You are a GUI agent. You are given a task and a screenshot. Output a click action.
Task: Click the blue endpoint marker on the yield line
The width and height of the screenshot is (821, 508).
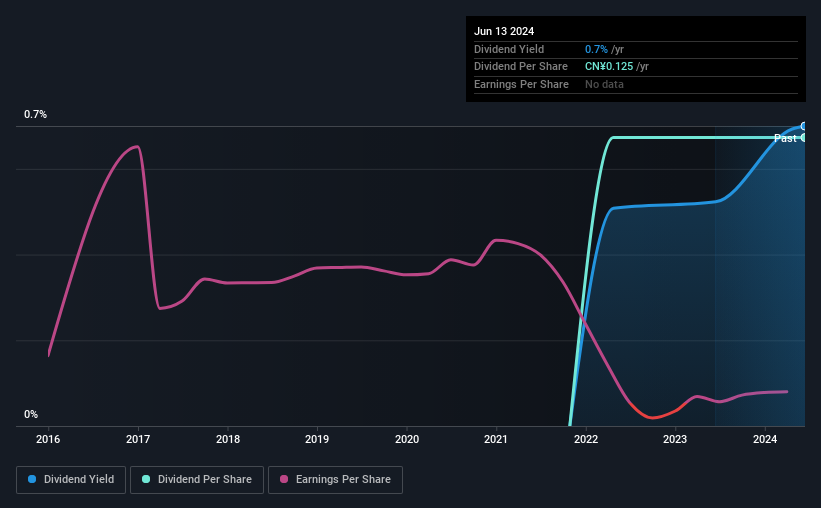click(804, 126)
